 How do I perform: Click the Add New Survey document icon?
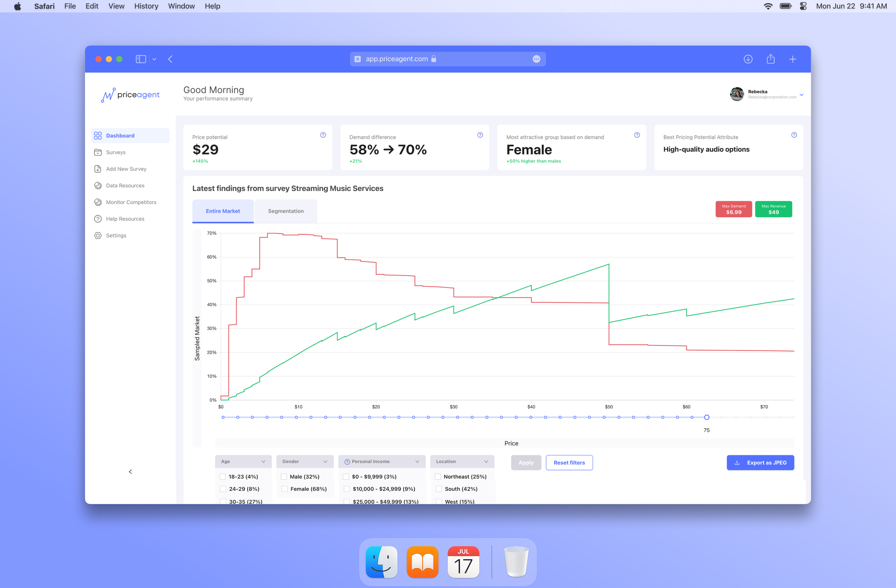click(x=98, y=169)
